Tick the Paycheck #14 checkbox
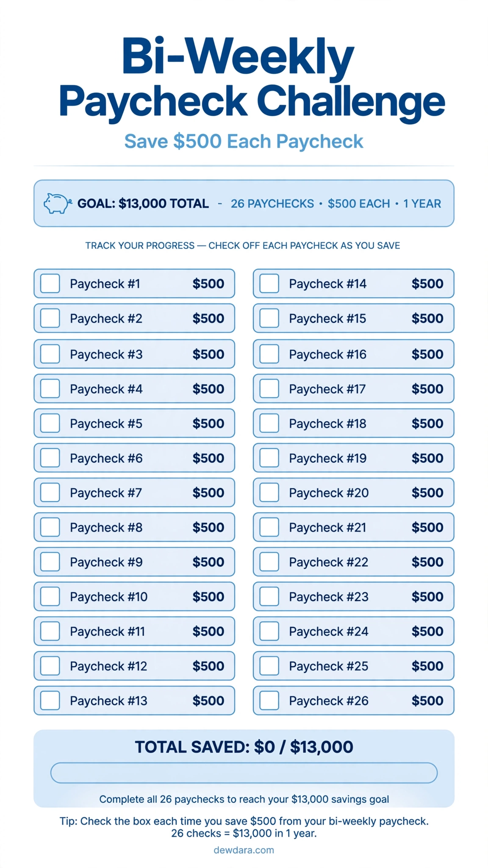Image resolution: width=488 pixels, height=868 pixels. (x=269, y=284)
